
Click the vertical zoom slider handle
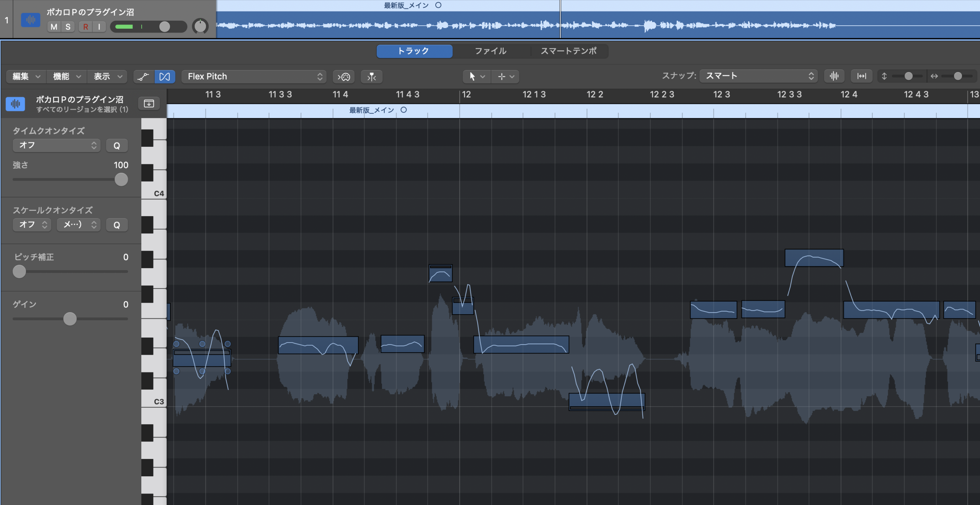[908, 76]
